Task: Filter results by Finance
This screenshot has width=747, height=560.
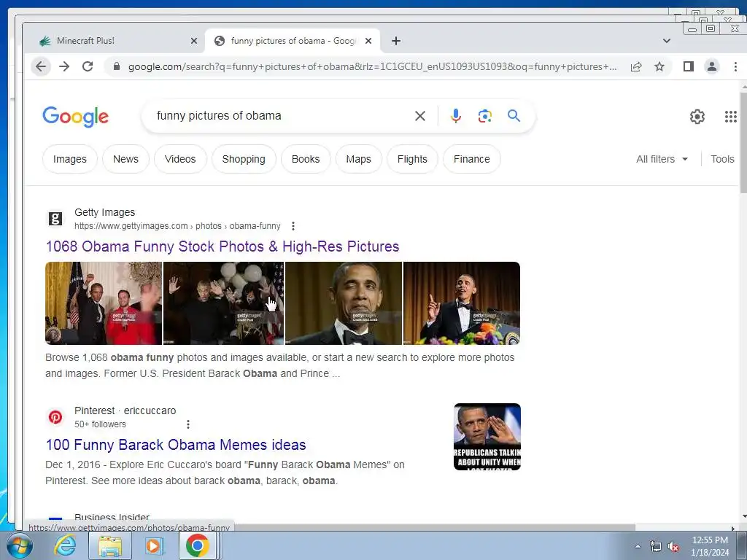Action: (x=472, y=159)
